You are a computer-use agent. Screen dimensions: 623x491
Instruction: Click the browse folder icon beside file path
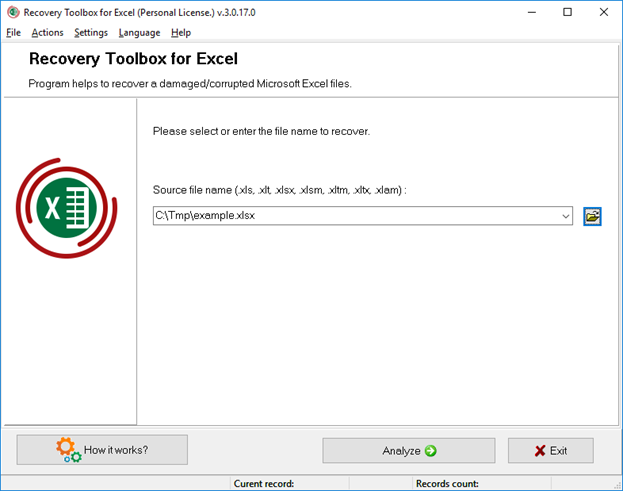tap(592, 215)
